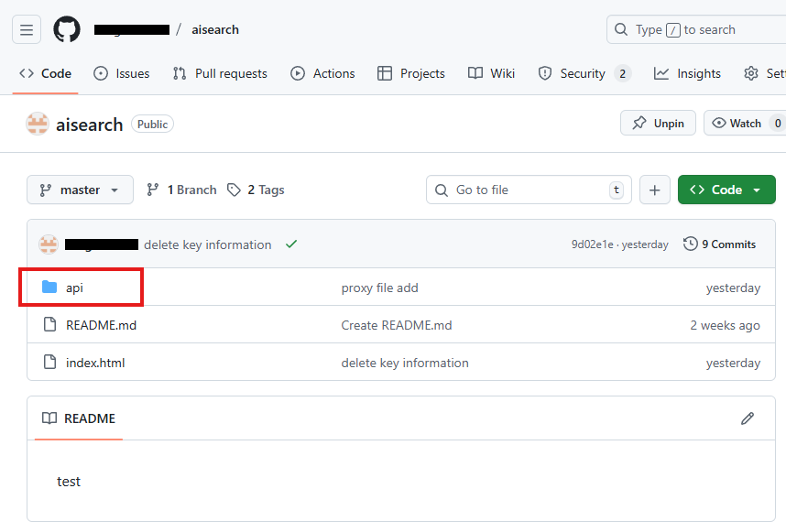Click 'yesterday' timestamp on index.html row

coord(733,363)
